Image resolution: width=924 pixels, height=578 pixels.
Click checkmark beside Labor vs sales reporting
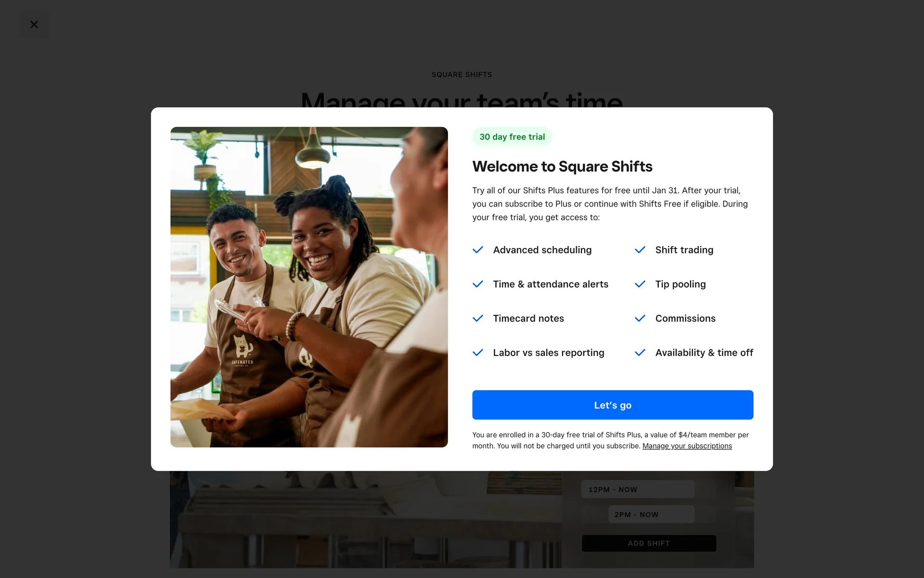tap(477, 353)
